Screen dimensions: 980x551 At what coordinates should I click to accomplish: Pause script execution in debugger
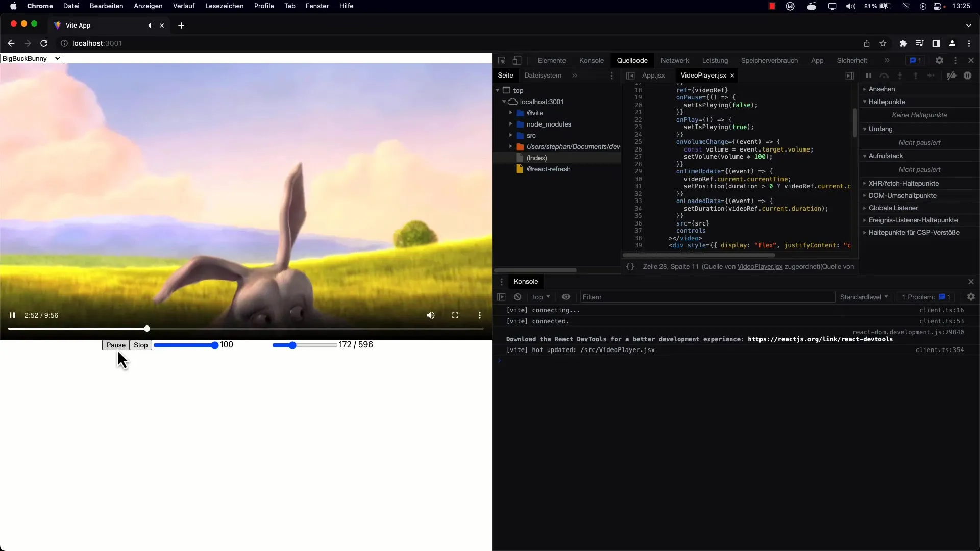[868, 76]
